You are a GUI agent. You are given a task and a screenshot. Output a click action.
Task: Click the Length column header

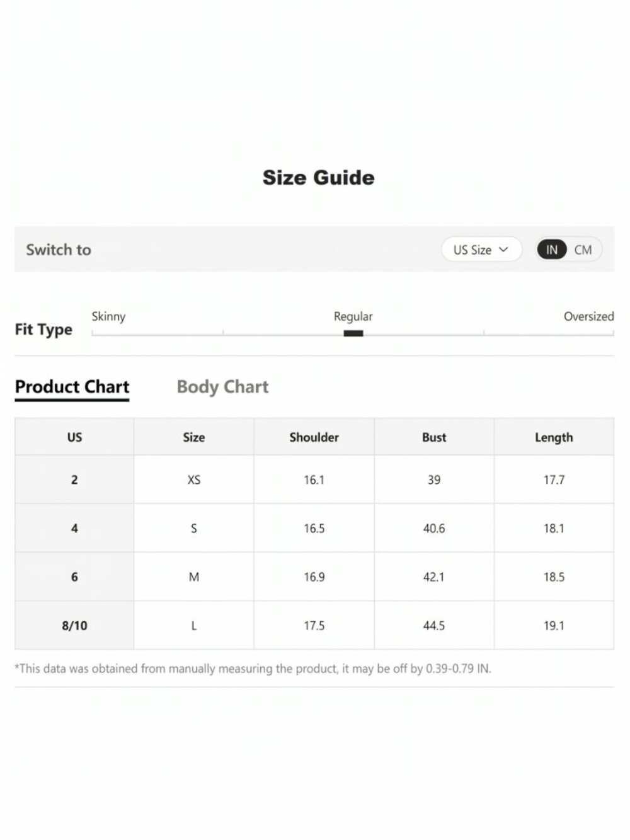(x=554, y=437)
